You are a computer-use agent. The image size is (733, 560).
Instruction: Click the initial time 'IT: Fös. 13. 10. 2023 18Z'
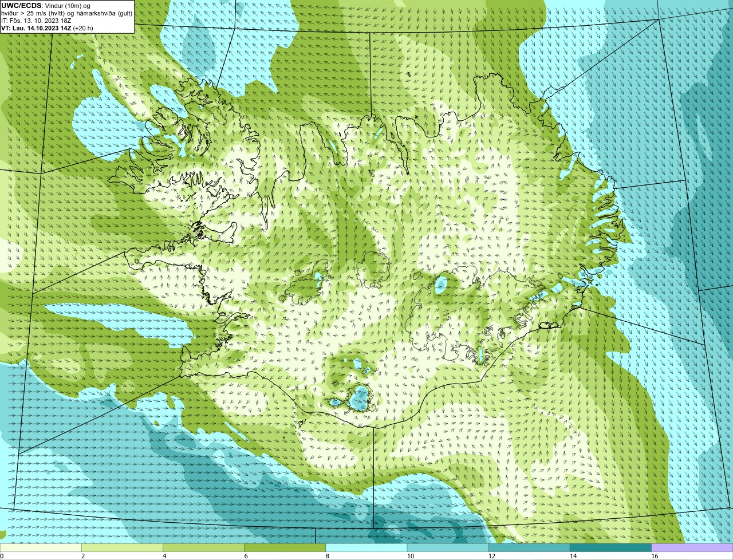[x=36, y=21]
